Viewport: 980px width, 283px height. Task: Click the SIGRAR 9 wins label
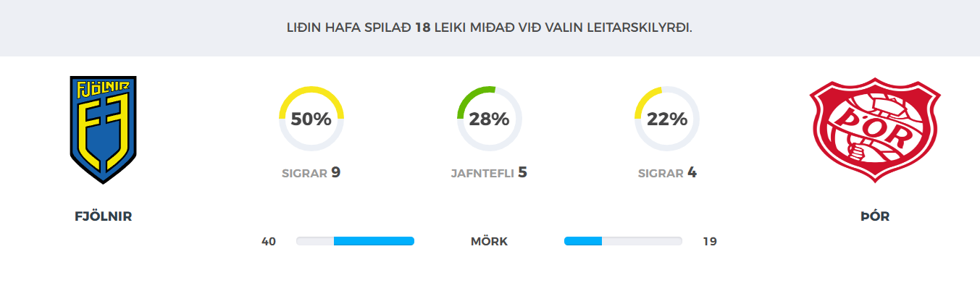[311, 173]
